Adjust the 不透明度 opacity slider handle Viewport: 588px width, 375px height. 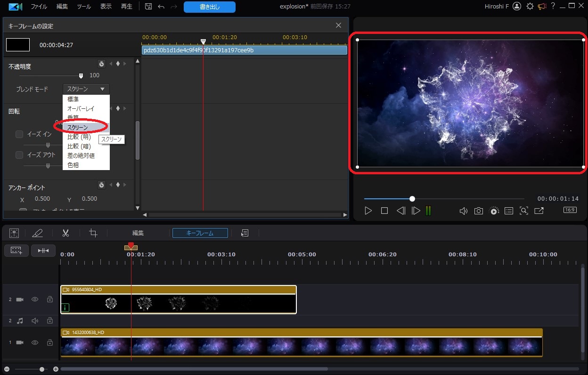click(x=81, y=75)
